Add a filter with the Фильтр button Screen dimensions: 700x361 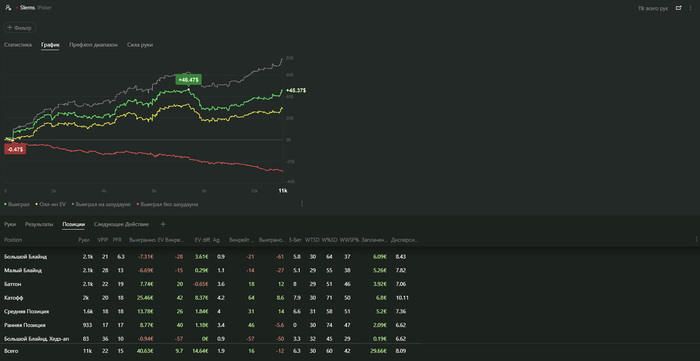click(20, 28)
